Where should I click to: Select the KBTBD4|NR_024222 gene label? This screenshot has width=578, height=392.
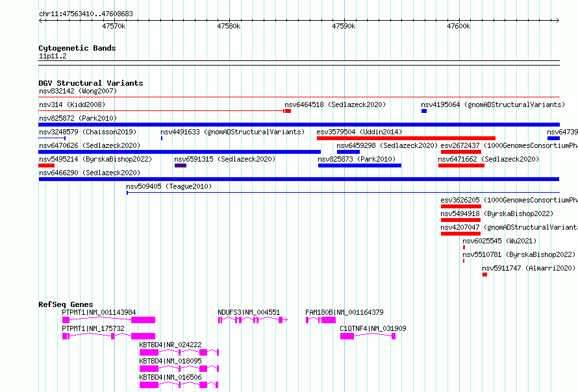pos(170,345)
